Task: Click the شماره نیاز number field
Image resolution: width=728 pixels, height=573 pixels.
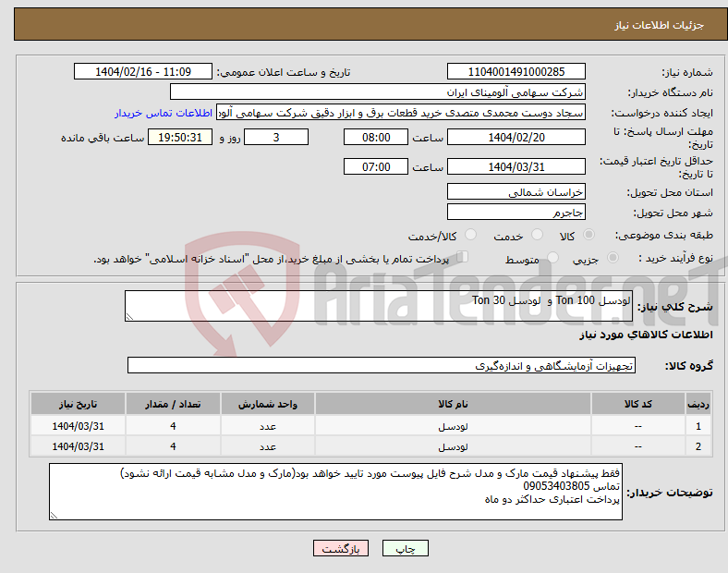Action: click(516, 71)
